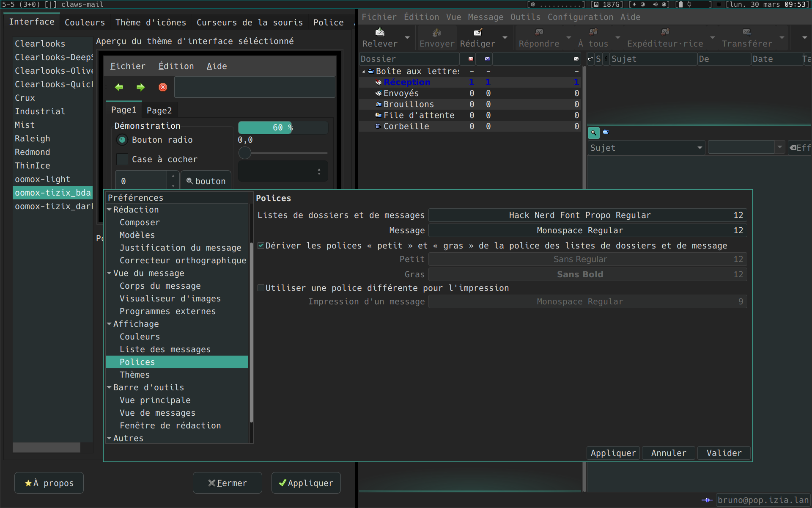
Task: Toggle the quick search magnifier icon
Action: 593,133
